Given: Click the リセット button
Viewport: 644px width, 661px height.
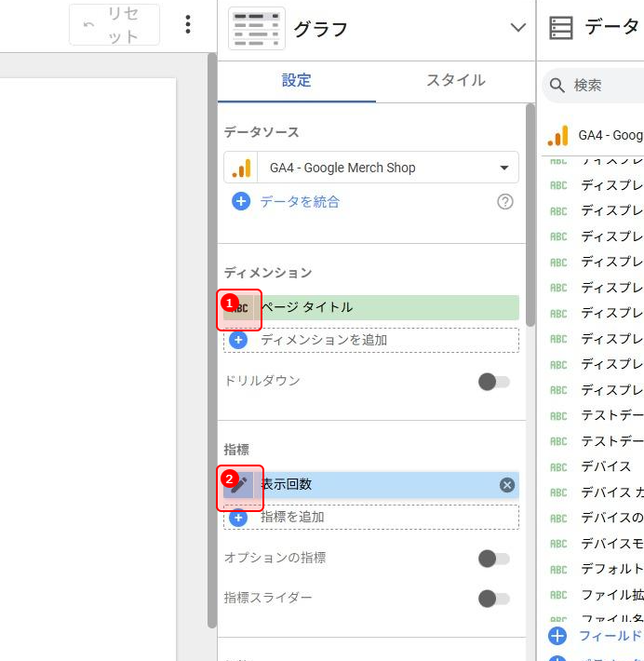Looking at the screenshot, I should pos(114,25).
